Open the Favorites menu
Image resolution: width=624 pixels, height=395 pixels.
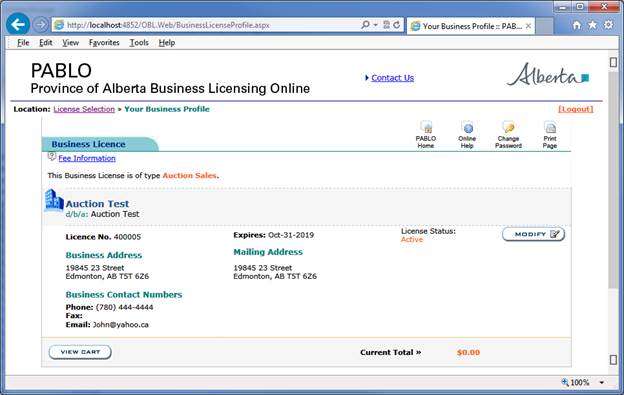tap(104, 43)
